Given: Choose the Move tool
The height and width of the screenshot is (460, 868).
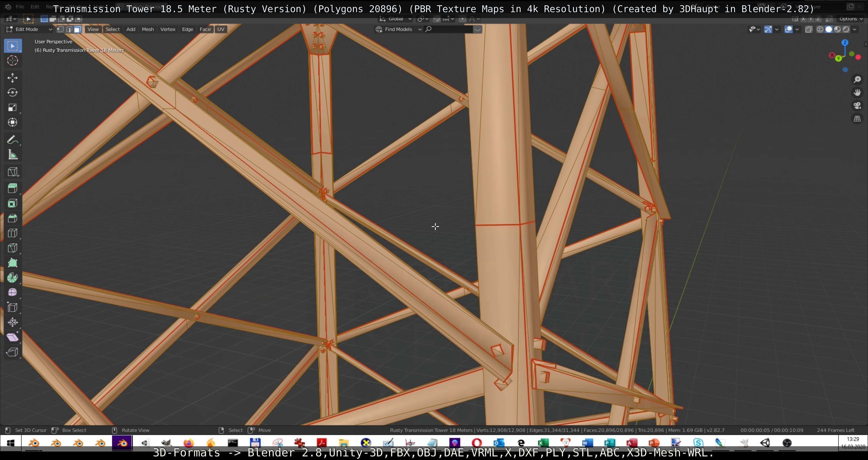Looking at the screenshot, I should [13, 78].
